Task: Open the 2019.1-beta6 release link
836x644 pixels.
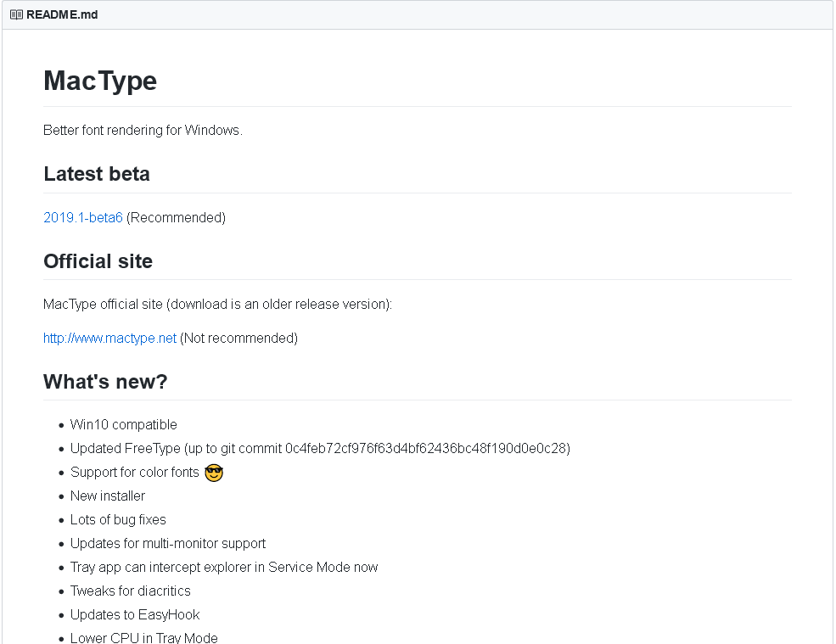Action: pyautogui.click(x=83, y=217)
